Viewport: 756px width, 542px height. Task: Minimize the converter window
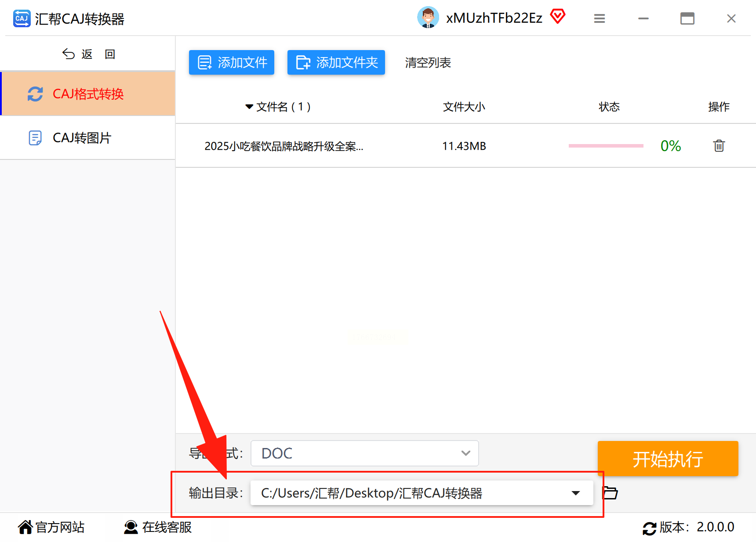643,18
